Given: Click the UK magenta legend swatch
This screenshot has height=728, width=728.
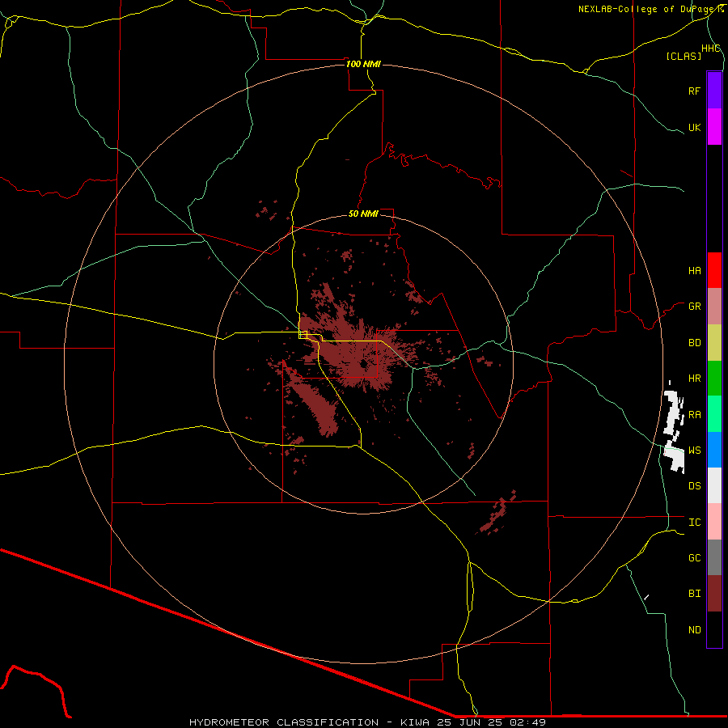Looking at the screenshot, I should tap(714, 127).
